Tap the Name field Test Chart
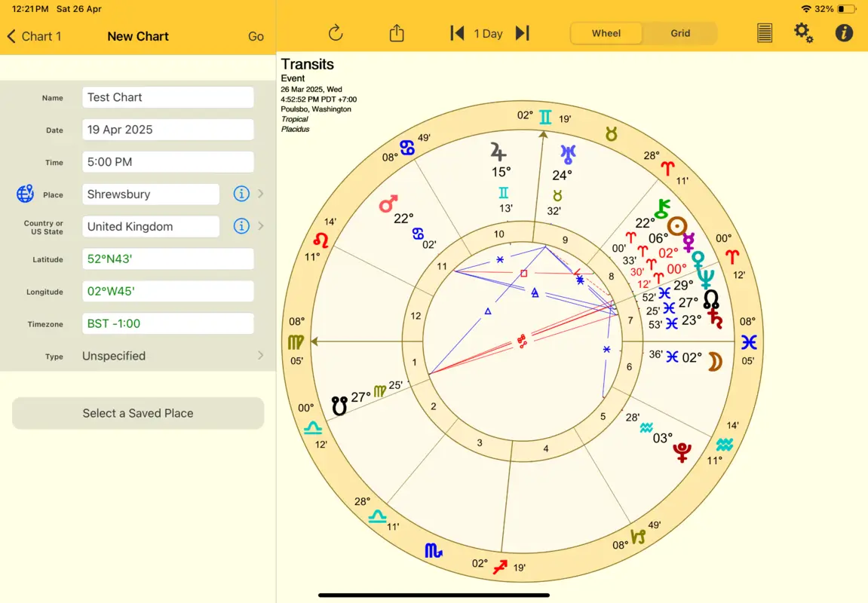Viewport: 868px width, 603px height. [x=167, y=97]
